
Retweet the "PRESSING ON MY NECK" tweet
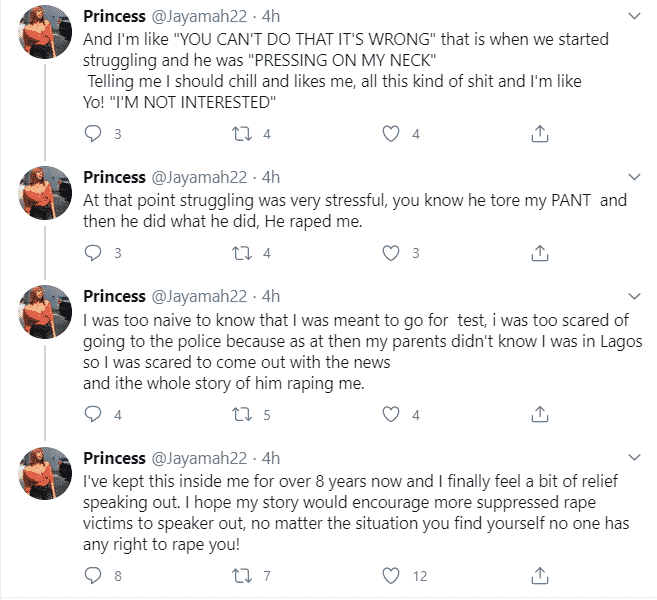pos(241,134)
